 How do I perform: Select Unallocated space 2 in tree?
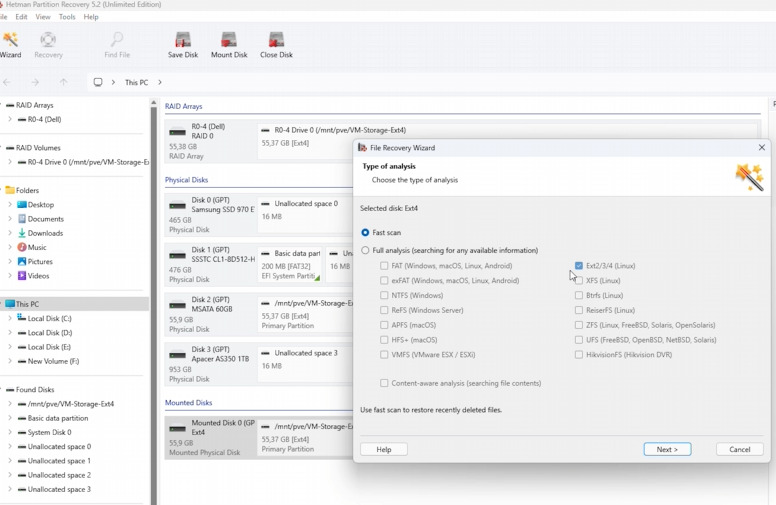54,475
